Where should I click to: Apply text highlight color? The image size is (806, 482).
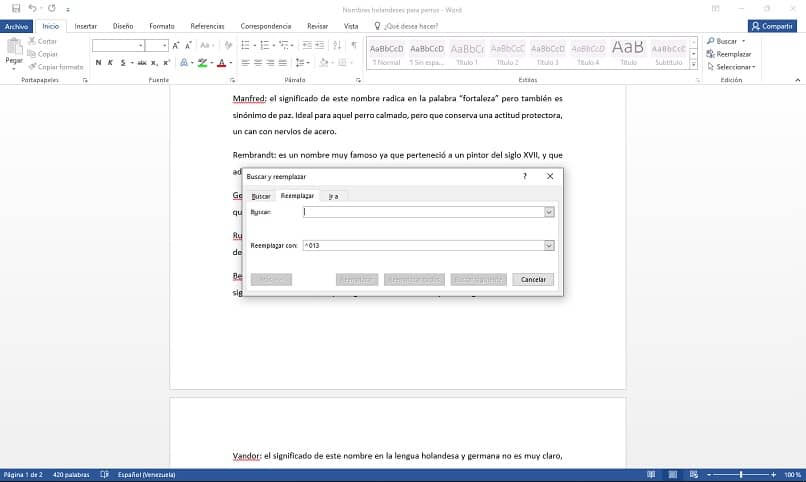pos(203,63)
